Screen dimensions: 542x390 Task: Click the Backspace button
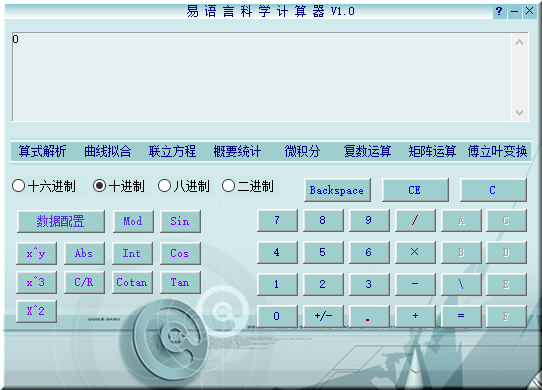pyautogui.click(x=337, y=190)
